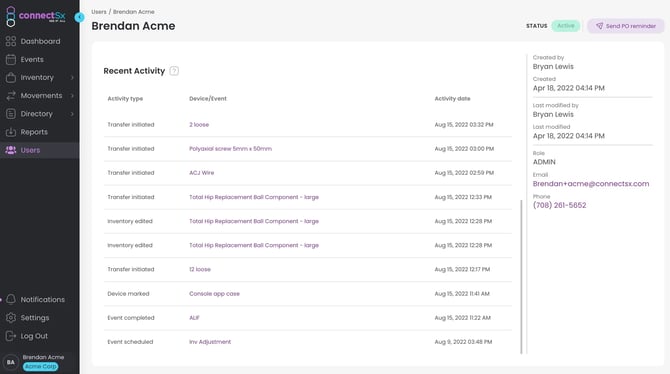The height and width of the screenshot is (374, 670).
Task: Click the Event completed activity text
Action: 131,318
